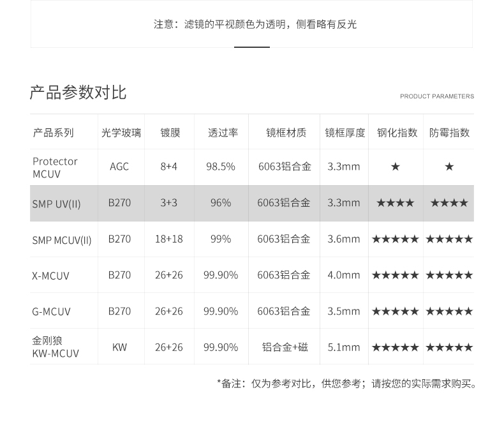This screenshot has width=504, height=427.
Task: Select the SMP MCUV(II) row name
Action: click(x=62, y=240)
